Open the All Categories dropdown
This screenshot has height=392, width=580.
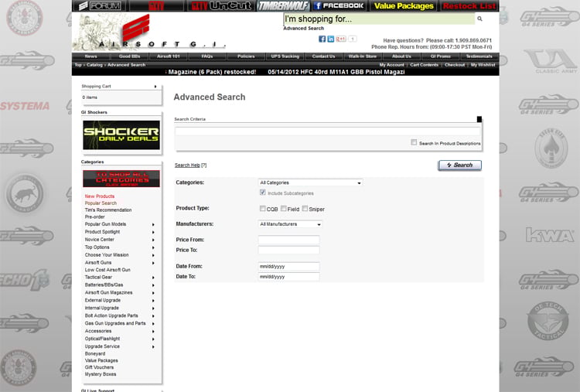coord(310,182)
